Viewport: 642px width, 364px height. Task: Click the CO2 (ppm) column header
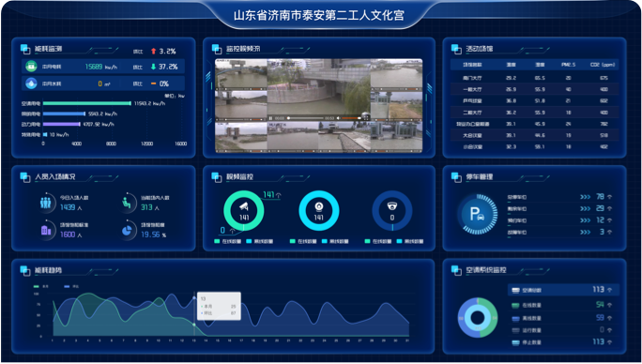(x=604, y=65)
